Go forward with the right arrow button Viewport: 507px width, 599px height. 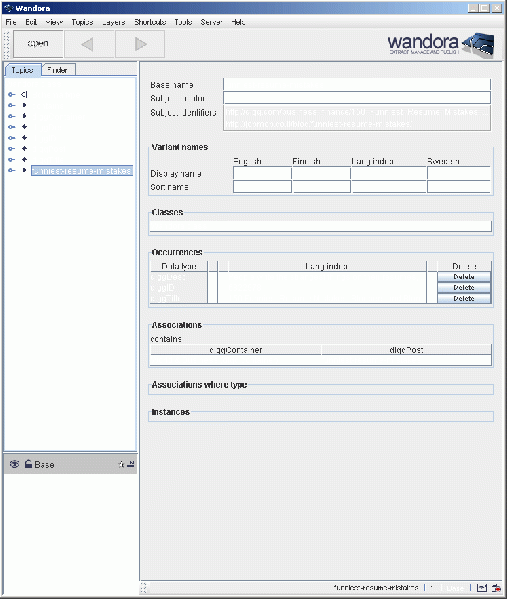(x=140, y=44)
